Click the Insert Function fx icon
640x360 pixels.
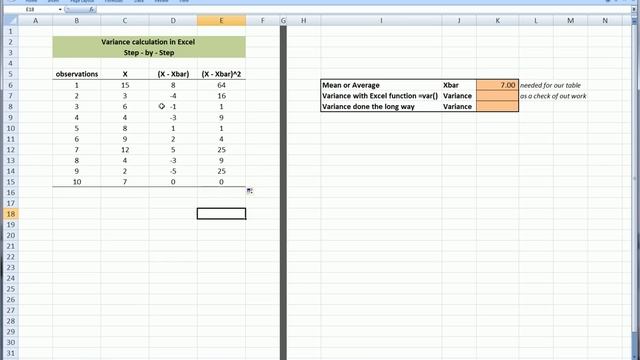tap(92, 9)
